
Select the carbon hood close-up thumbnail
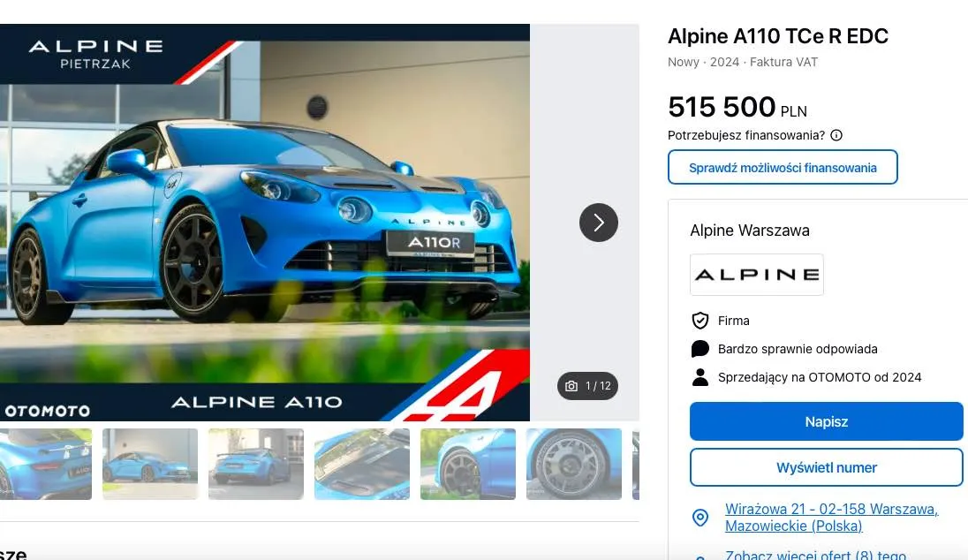pos(362,464)
